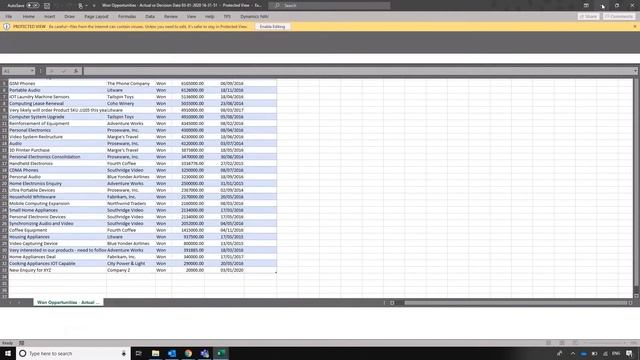This screenshot has width=640, height=360.
Task: Select cell 'Northwind Traders'
Action: click(131, 203)
